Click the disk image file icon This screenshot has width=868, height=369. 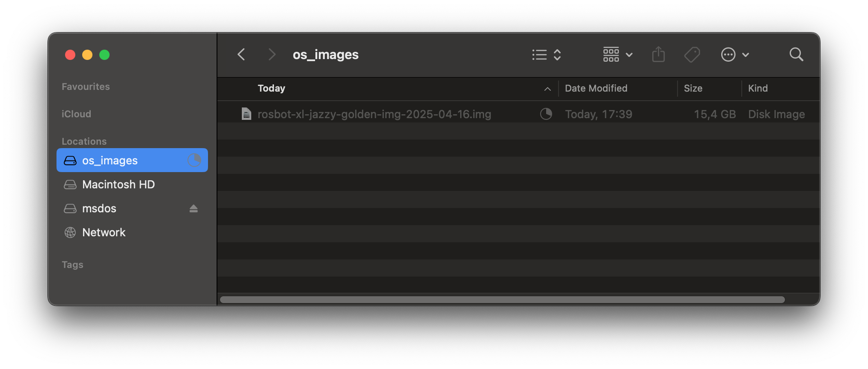pyautogui.click(x=246, y=114)
